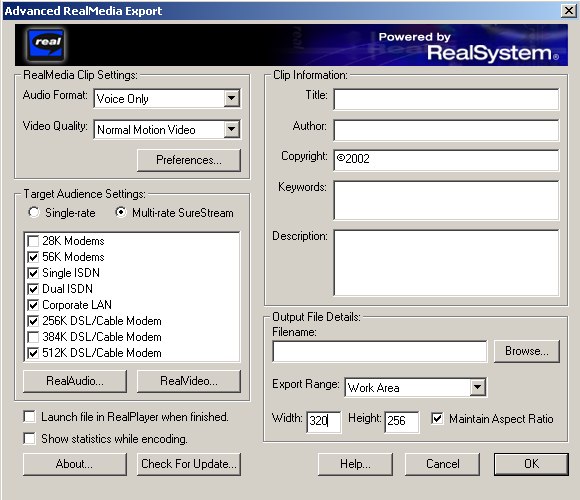Click Check For Update... button
The height and width of the screenshot is (500, 580).
click(x=189, y=464)
